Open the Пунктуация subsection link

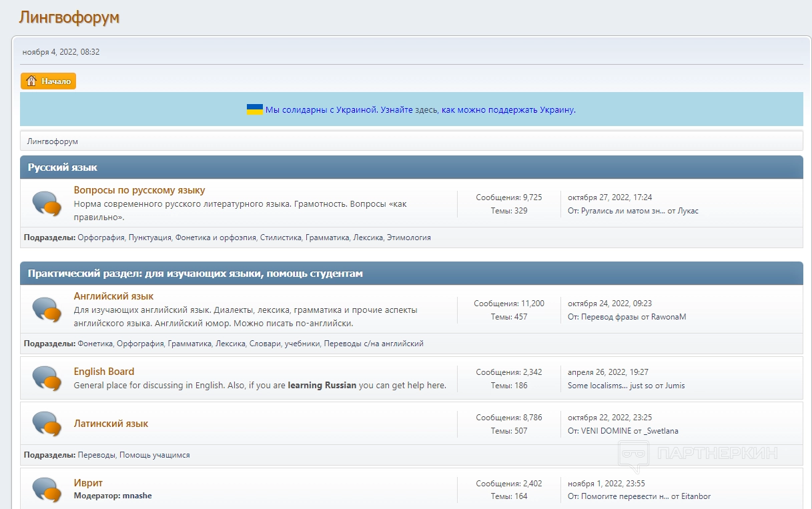coord(149,237)
